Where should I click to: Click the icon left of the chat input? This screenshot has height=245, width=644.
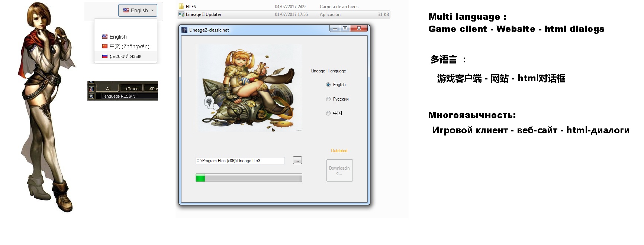(91, 96)
